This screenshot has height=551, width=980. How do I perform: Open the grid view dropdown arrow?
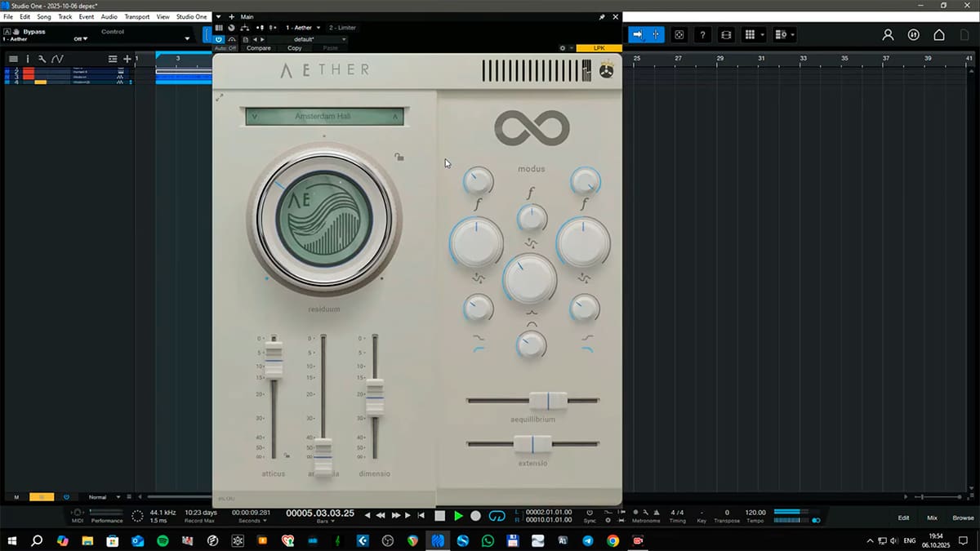click(x=762, y=35)
